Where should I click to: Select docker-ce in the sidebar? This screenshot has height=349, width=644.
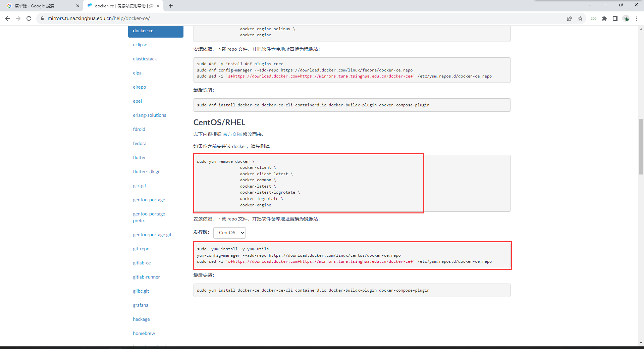(x=156, y=31)
